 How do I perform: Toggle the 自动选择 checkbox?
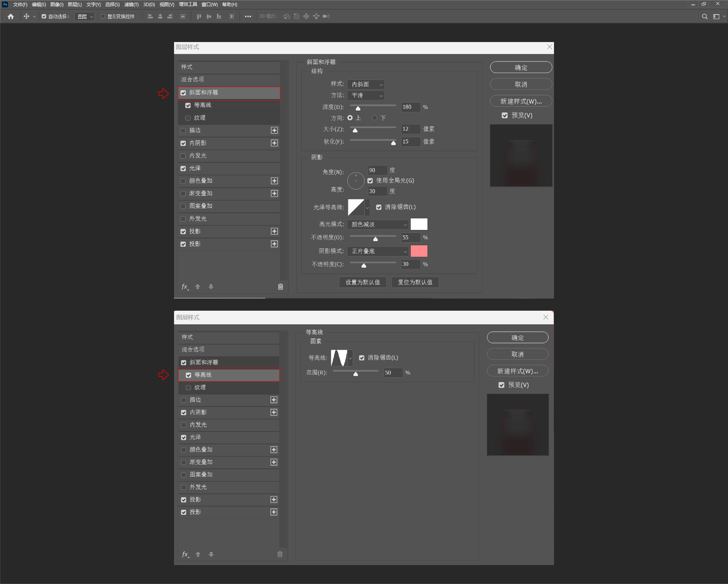pos(44,16)
